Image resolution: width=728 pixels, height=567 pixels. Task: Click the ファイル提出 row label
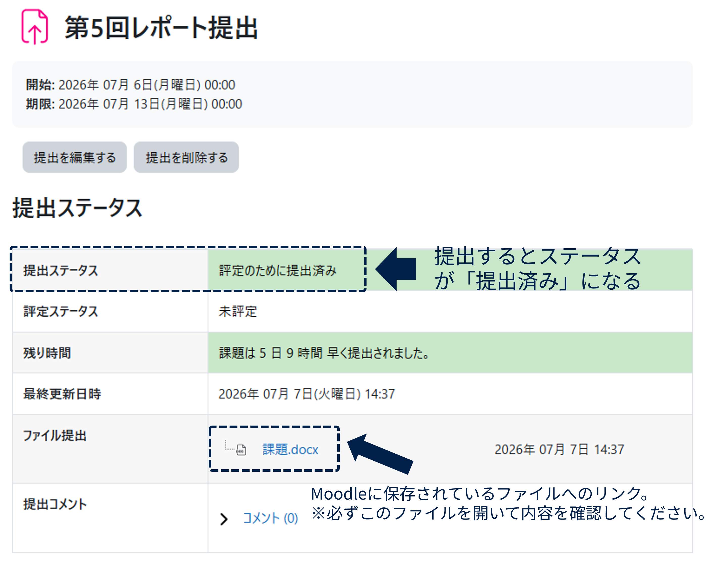coord(55,436)
